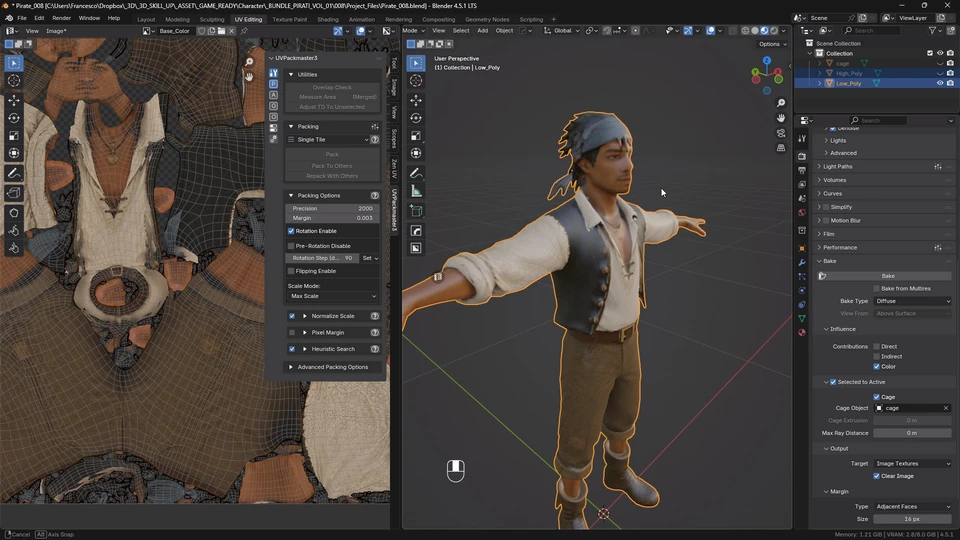
Task: Open the World properties tab
Action: tap(802, 212)
